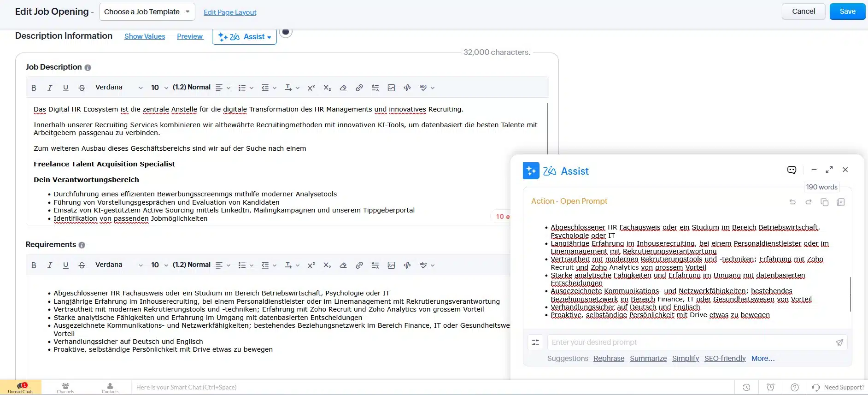Screen dimensions: 868x395
Task: Open the Choose a Job Template dropdown
Action: (x=147, y=12)
